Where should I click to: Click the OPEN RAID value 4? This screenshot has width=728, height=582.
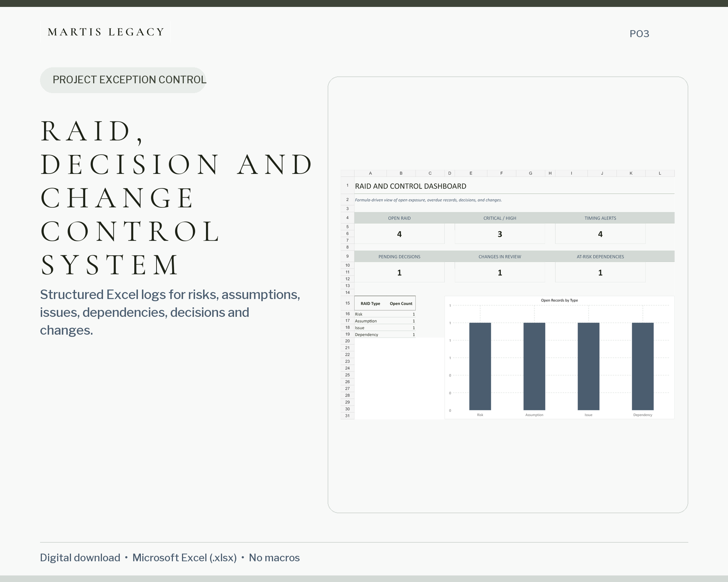(x=399, y=234)
